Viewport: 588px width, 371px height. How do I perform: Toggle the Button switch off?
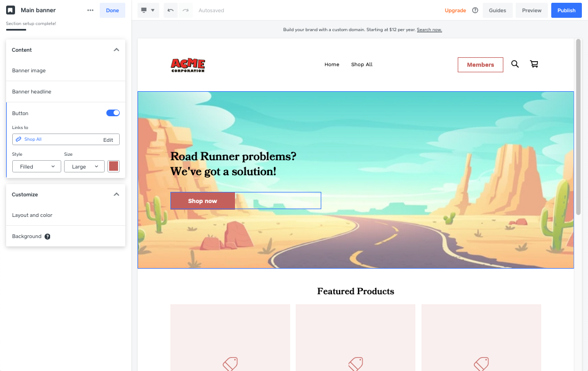point(113,113)
